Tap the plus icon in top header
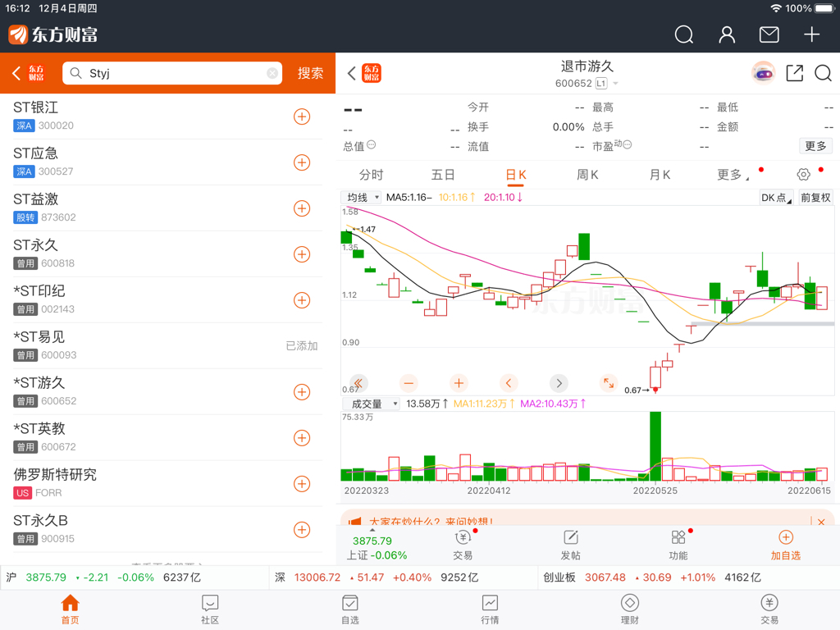The image size is (840, 630). 811,34
